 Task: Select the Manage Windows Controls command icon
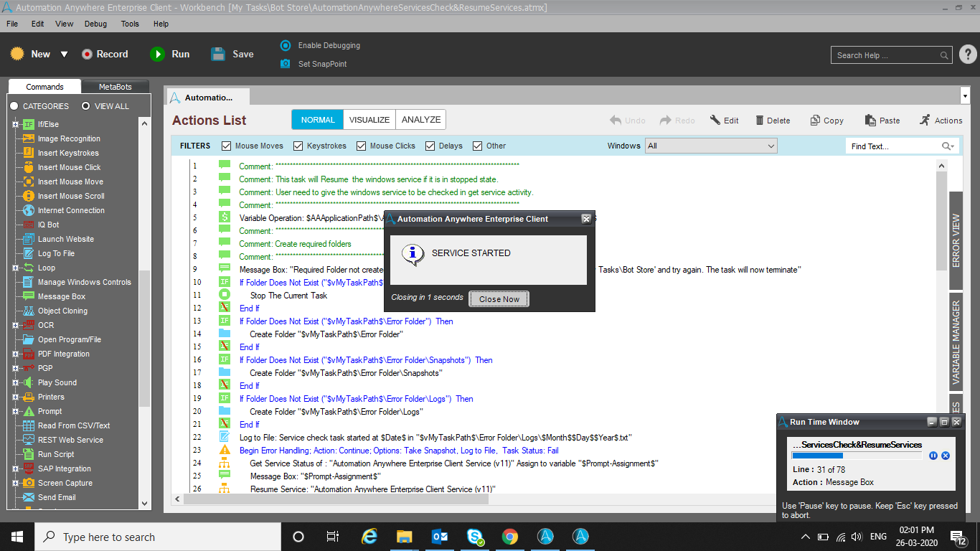point(29,282)
